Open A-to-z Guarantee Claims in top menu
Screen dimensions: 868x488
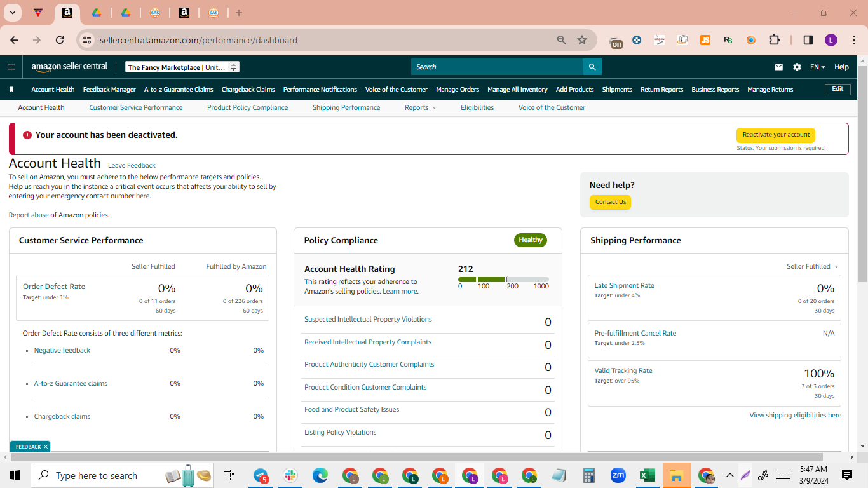click(179, 90)
